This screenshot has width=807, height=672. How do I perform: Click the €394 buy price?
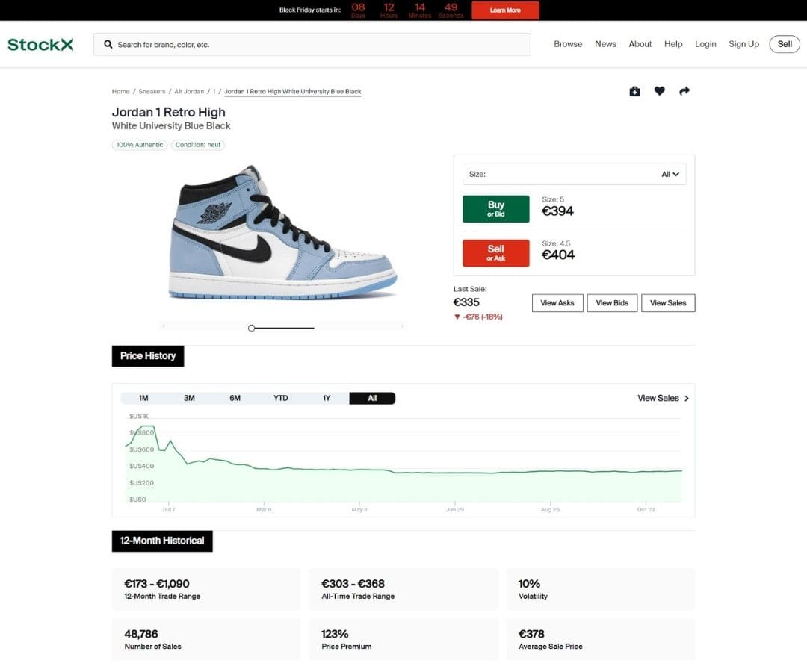[557, 211]
